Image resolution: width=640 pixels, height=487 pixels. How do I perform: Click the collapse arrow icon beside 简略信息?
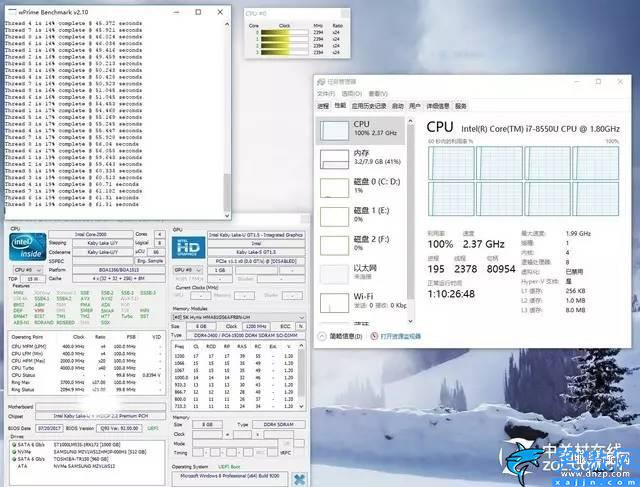tap(322, 336)
